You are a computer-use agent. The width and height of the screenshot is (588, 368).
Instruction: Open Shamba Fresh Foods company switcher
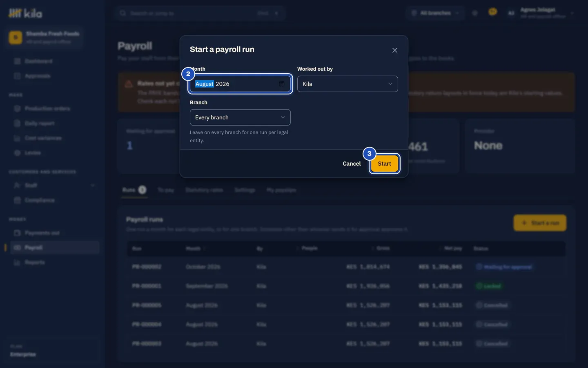pos(45,37)
